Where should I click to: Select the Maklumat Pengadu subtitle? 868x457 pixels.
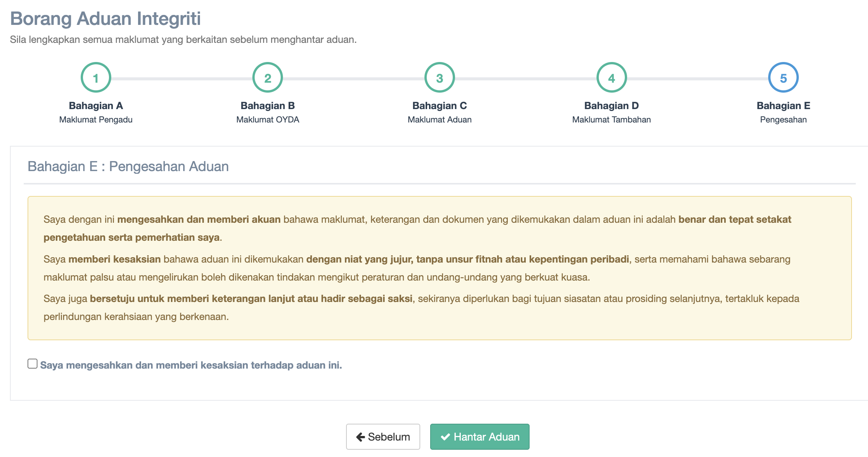click(x=96, y=120)
